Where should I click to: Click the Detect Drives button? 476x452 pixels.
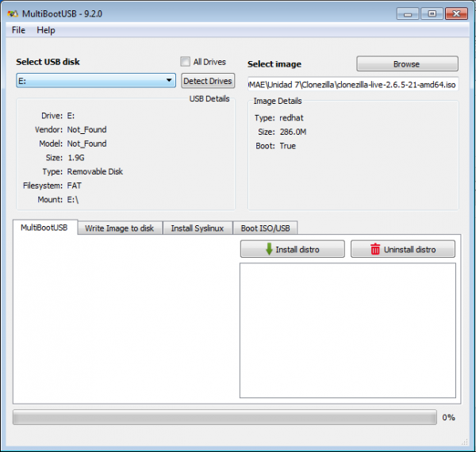pyautogui.click(x=208, y=81)
